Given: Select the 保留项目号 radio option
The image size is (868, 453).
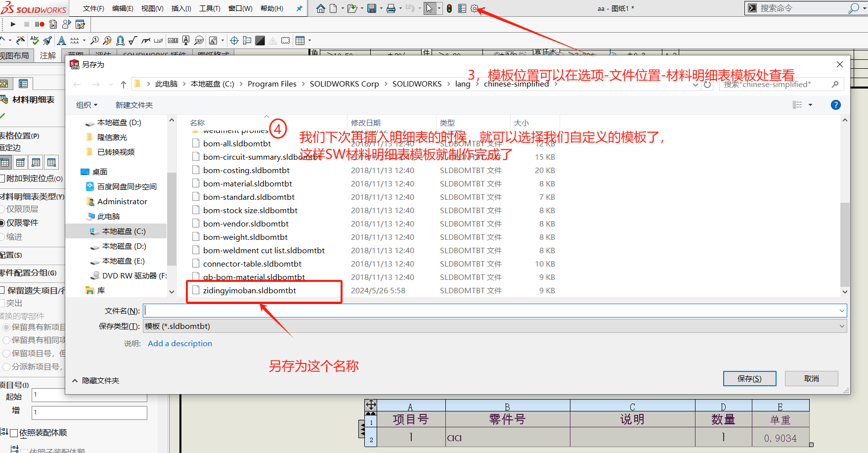Looking at the screenshot, I should coord(6,354).
